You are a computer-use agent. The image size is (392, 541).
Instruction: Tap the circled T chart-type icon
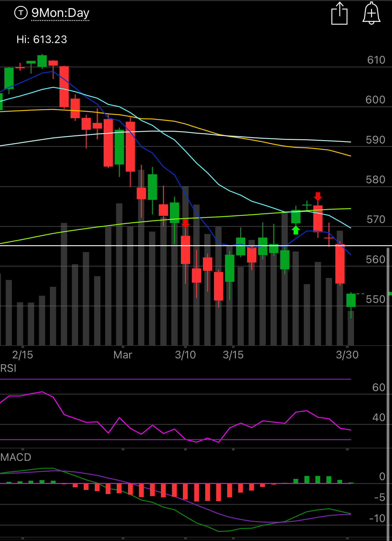point(21,13)
